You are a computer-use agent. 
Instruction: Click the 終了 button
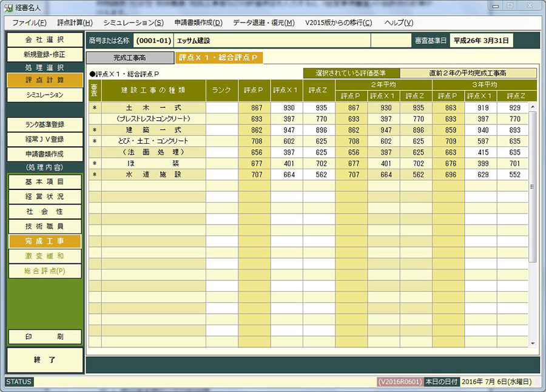click(45, 360)
